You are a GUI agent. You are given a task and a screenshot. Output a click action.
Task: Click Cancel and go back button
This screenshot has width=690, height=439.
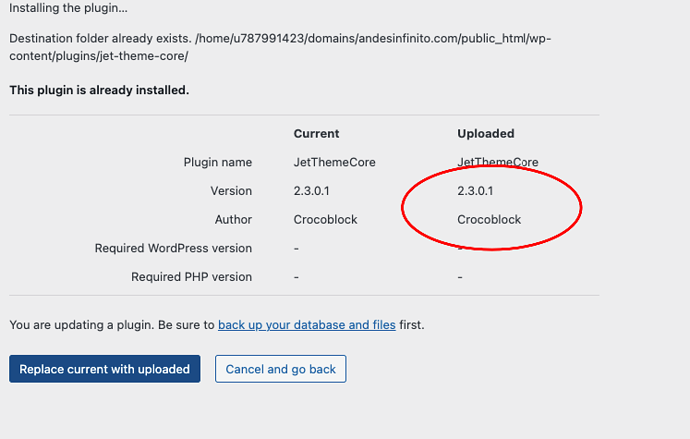281,369
